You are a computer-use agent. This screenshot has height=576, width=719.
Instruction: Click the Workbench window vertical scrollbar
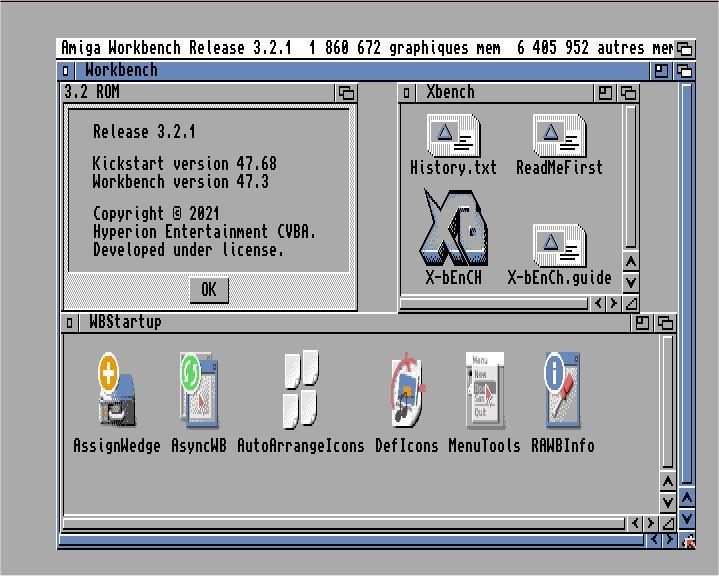[x=687, y=283]
